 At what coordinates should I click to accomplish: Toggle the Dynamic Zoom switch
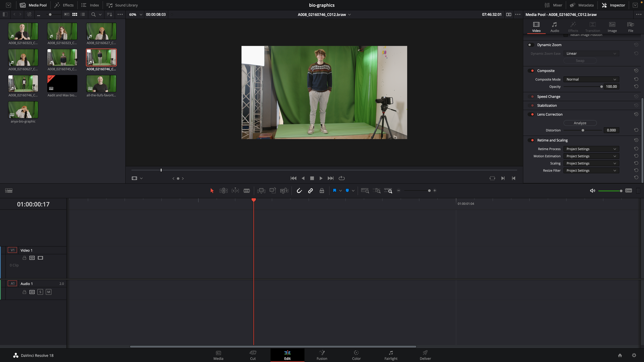530,45
